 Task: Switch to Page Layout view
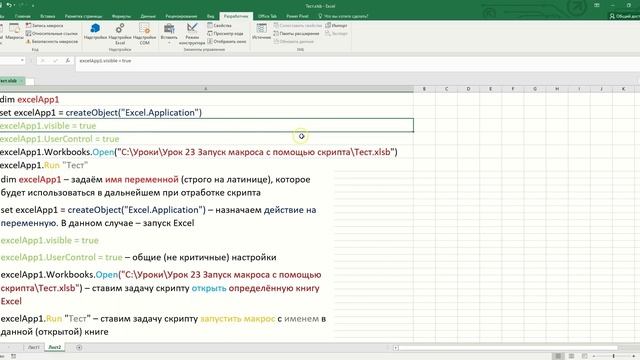coord(571,356)
